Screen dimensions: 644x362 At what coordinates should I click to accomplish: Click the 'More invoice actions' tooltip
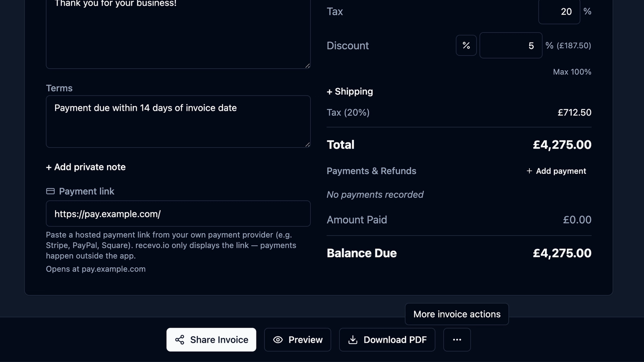457,314
